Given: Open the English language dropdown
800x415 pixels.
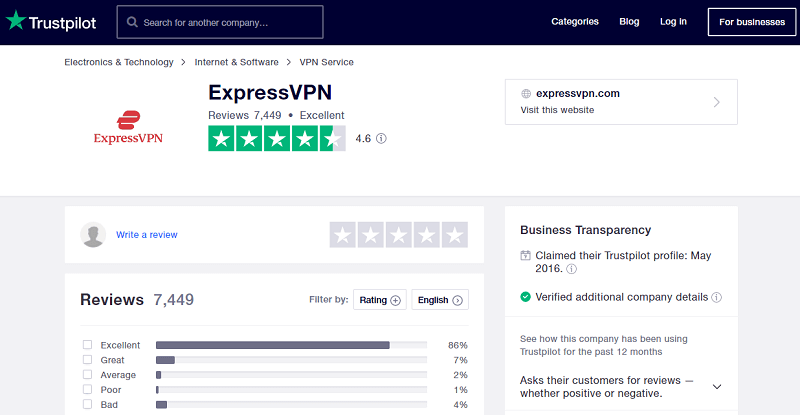Looking at the screenshot, I should coord(440,300).
